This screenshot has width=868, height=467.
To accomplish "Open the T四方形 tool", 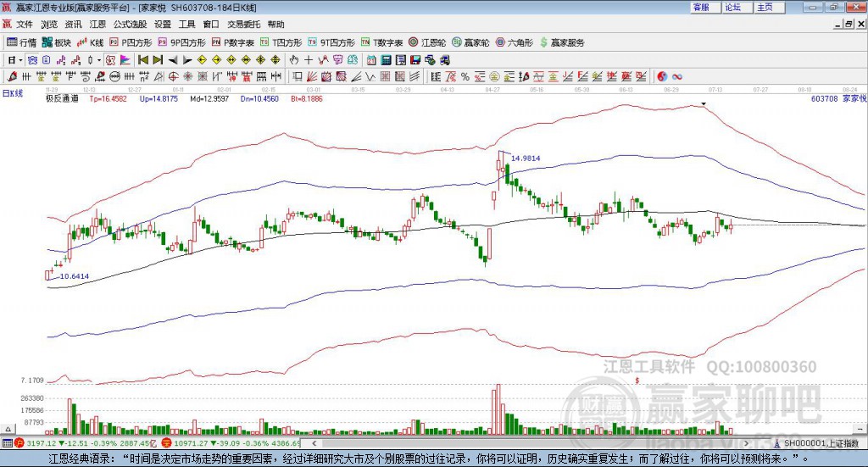I will (x=281, y=42).
